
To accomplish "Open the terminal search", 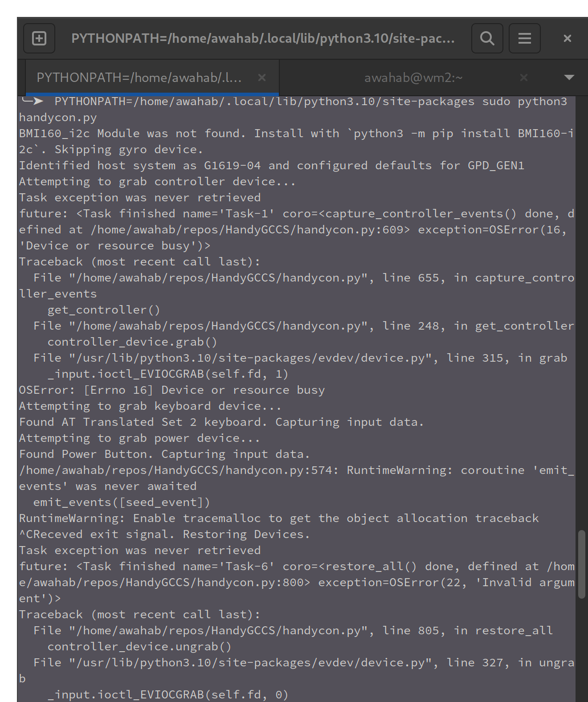I will [x=487, y=38].
